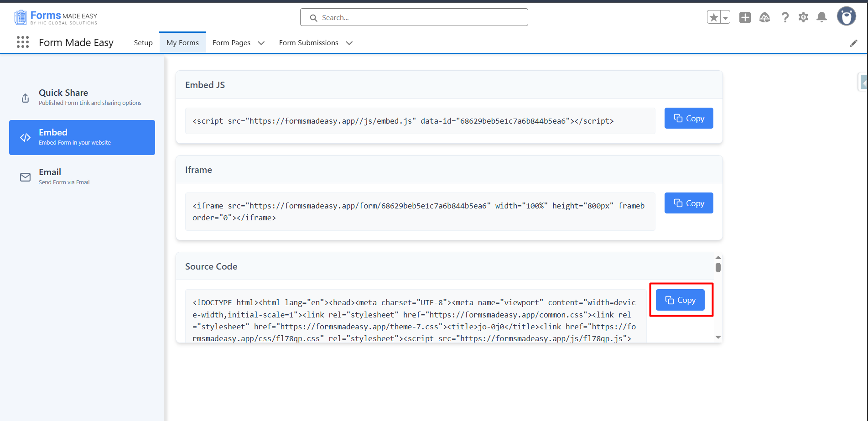Copy the Iframe code
The width and height of the screenshot is (868, 421).
[688, 203]
